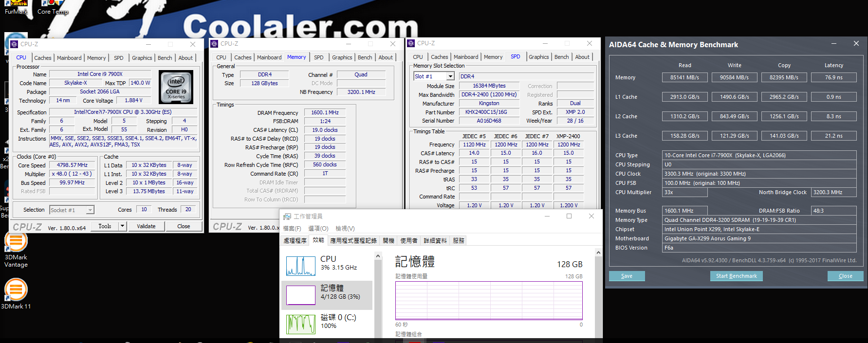Launch 3DMark Vantage desktop shortcut
This screenshot has width=868, height=343.
tap(16, 250)
